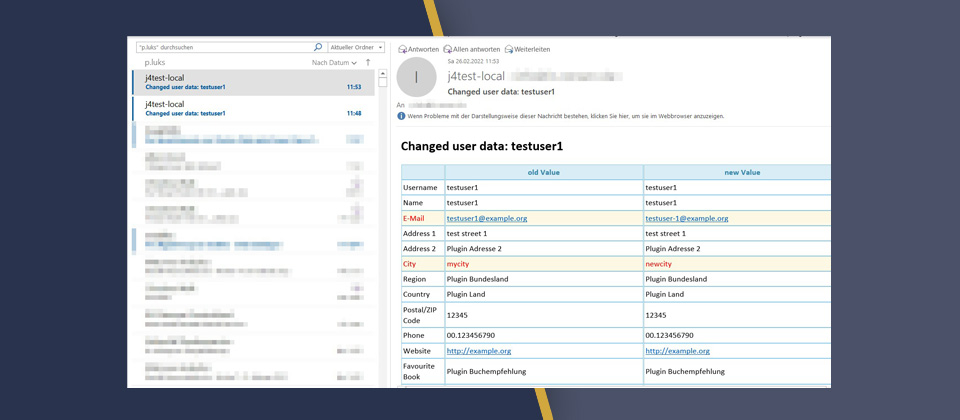
Task: Click the 'Website' row label
Action: pyautogui.click(x=417, y=351)
